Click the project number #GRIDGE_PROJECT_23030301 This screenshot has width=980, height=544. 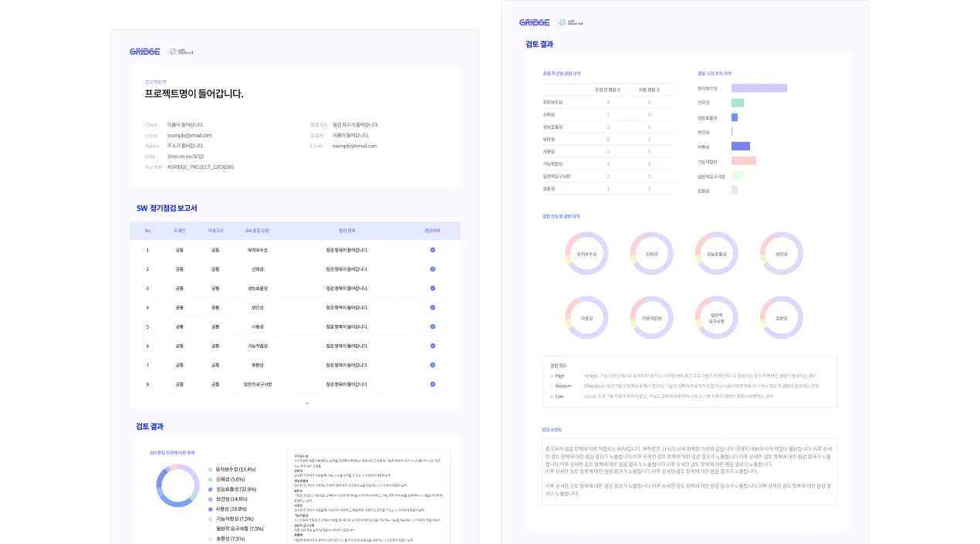[x=201, y=167]
